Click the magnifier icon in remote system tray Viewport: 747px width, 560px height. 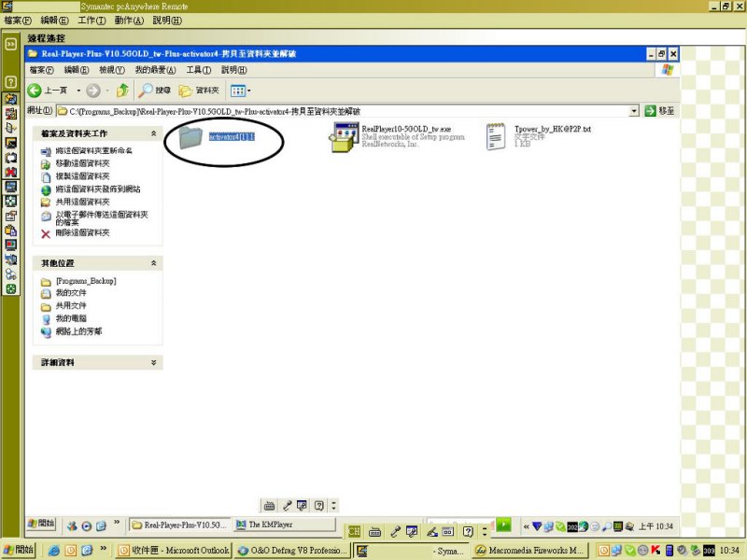coord(607,526)
